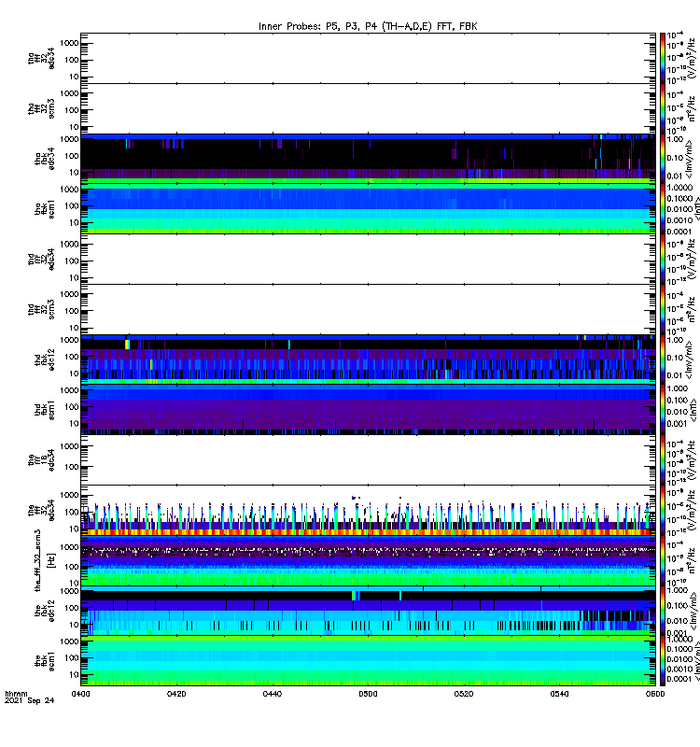Select the 'the fbk edc12' panel label
Viewport: 700px width, 747px height.
(x=45, y=611)
